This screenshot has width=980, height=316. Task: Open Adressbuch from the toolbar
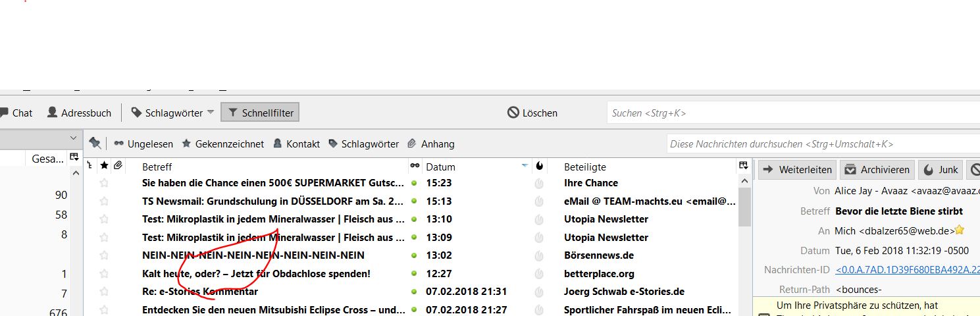(x=79, y=113)
